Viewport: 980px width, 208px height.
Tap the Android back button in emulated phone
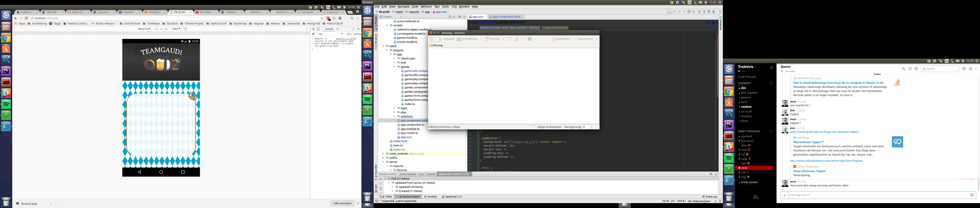[139, 172]
